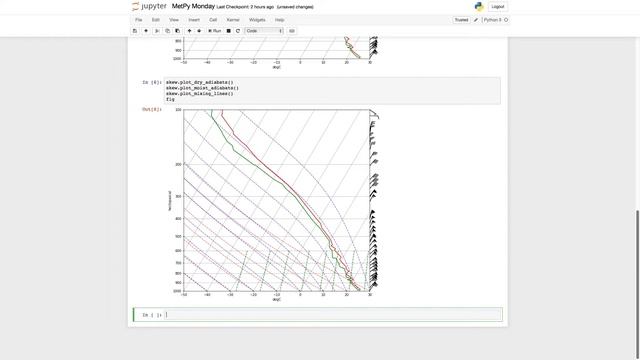Open the Code cell type dropdown
640x360 pixels.
click(264, 31)
